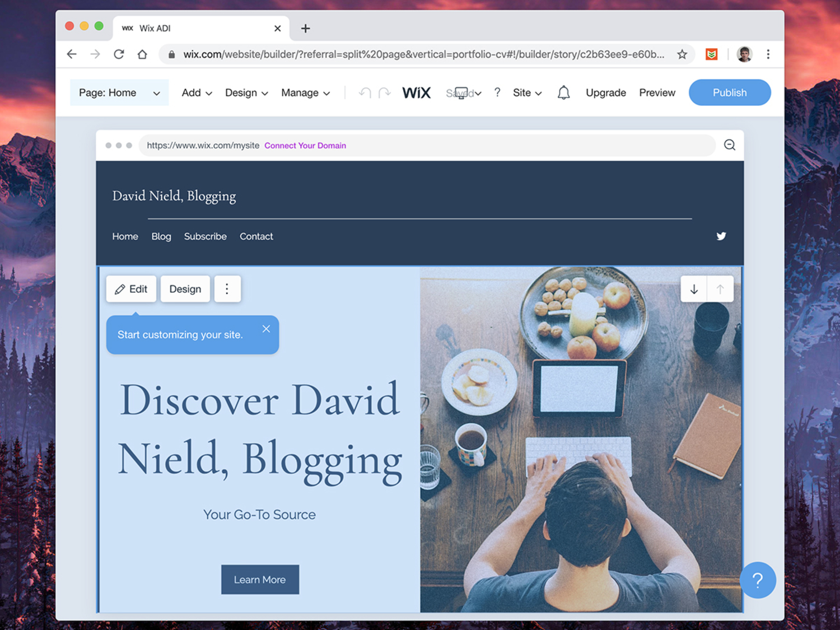Viewport: 840px width, 630px height.
Task: Expand the Page: Home dropdown
Action: click(x=119, y=92)
